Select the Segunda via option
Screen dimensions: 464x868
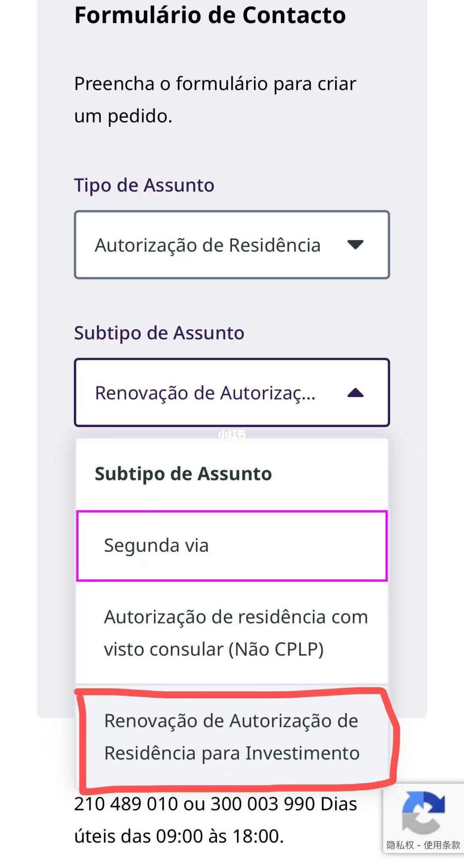[232, 546]
